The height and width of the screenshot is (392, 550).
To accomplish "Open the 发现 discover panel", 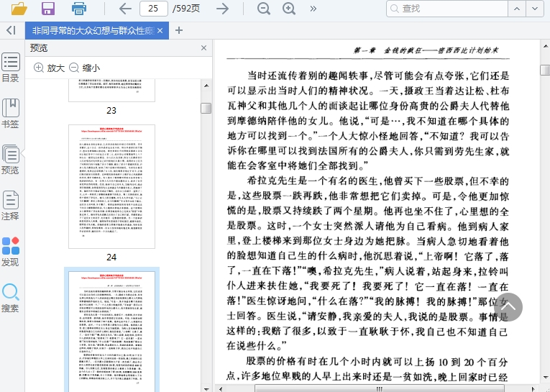I will [10, 251].
